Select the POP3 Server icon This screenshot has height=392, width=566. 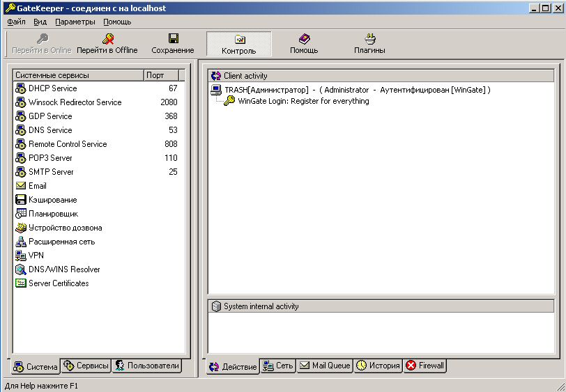tap(21, 158)
